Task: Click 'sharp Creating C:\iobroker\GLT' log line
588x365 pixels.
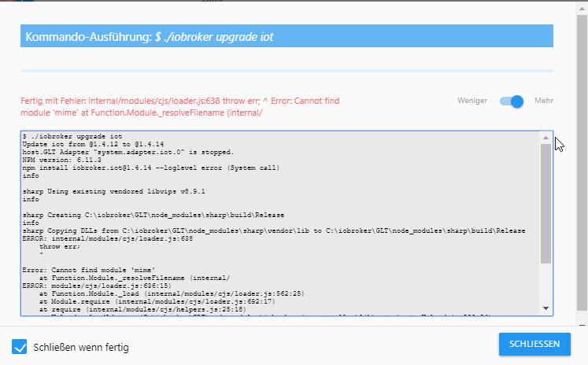Action: [153, 215]
